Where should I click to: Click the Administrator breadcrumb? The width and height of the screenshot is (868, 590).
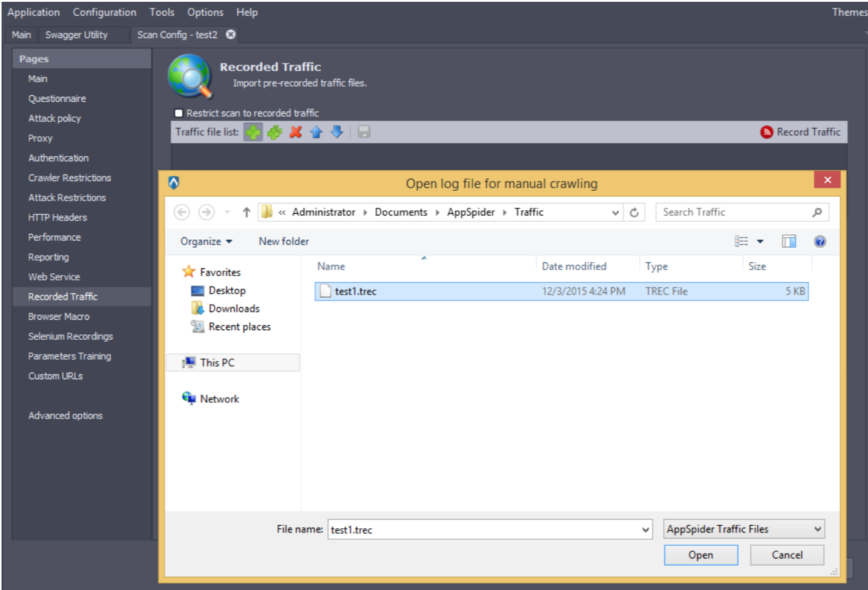pyautogui.click(x=324, y=213)
